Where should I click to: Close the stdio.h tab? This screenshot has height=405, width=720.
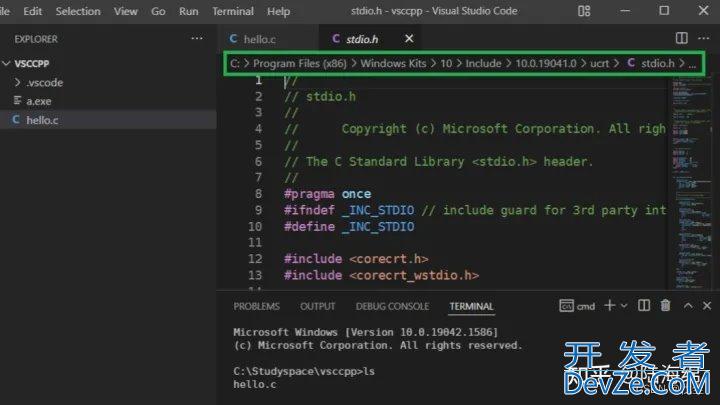(409, 39)
